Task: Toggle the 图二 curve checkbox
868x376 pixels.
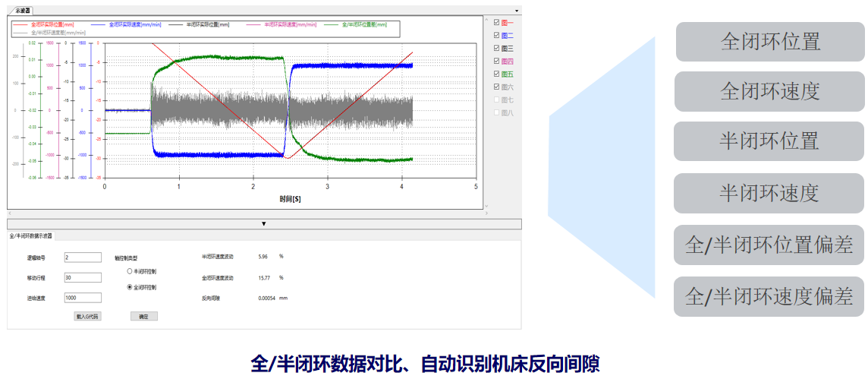Action: (x=496, y=36)
